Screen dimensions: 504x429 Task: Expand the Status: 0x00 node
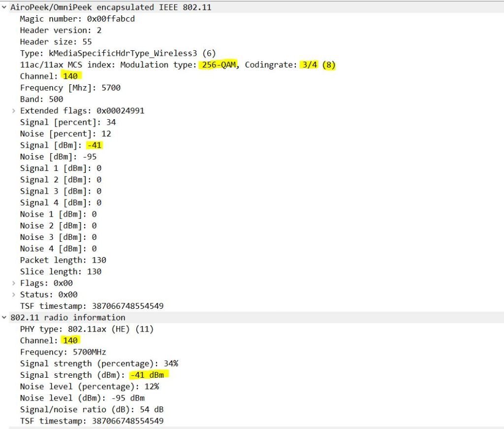(x=14, y=295)
